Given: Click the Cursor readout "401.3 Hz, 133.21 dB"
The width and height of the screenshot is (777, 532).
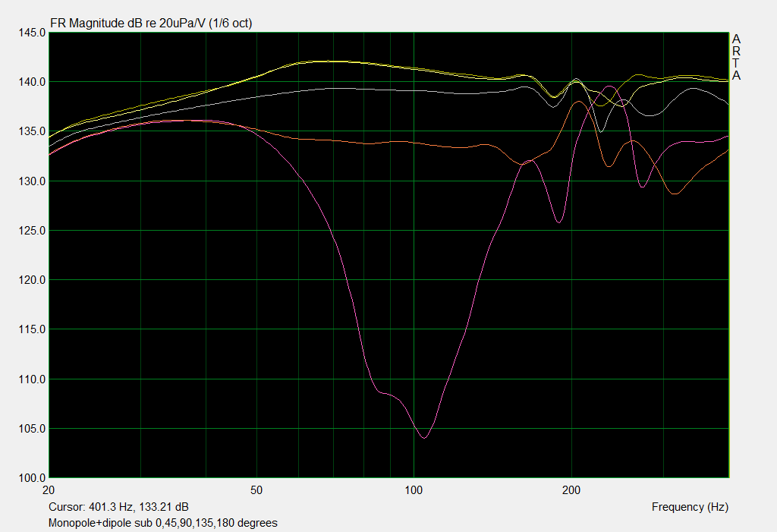Looking at the screenshot, I should coord(139,507).
